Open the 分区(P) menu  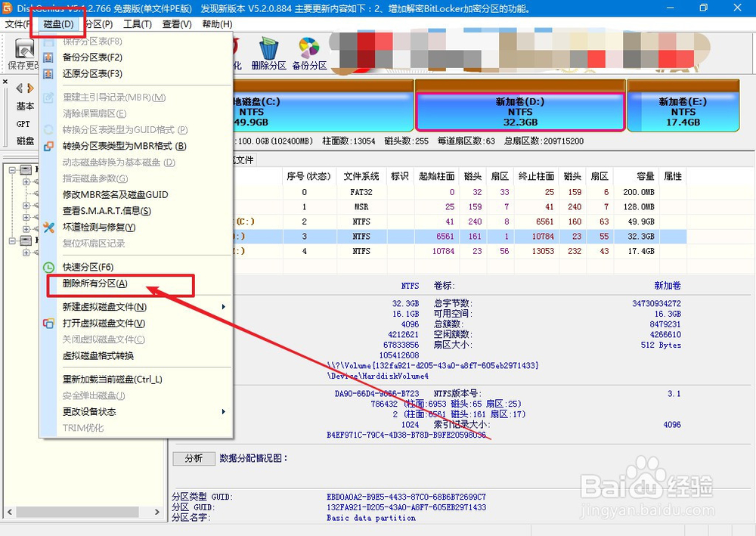99,24
